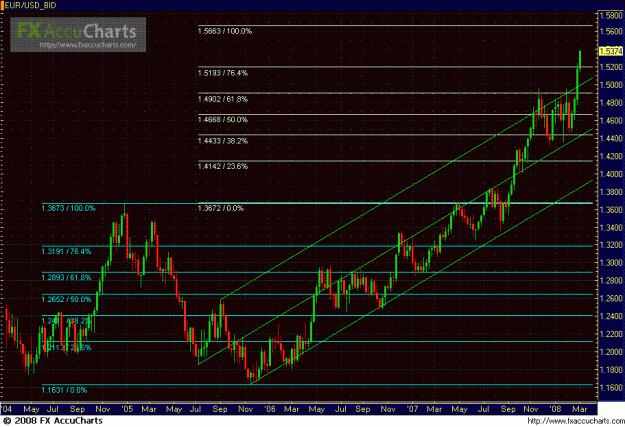The width and height of the screenshot is (625, 427).
Task: Select the highlighted 1.5374 current price tag
Action: click(x=611, y=51)
